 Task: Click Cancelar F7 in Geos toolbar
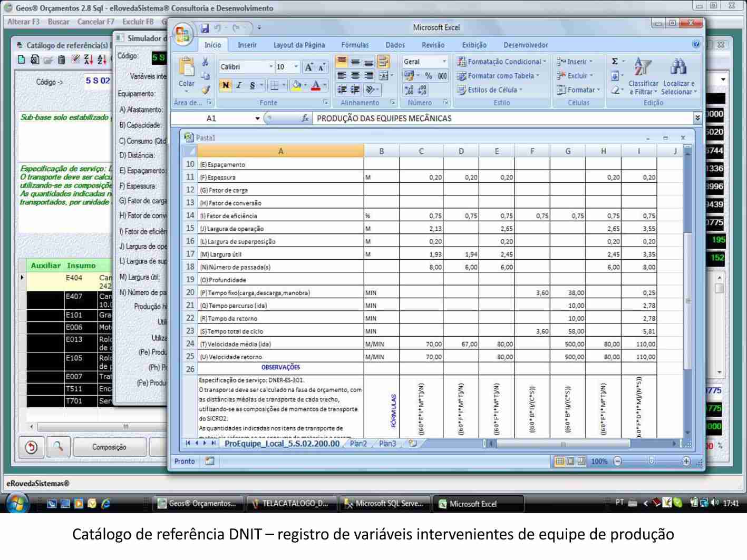[95, 22]
